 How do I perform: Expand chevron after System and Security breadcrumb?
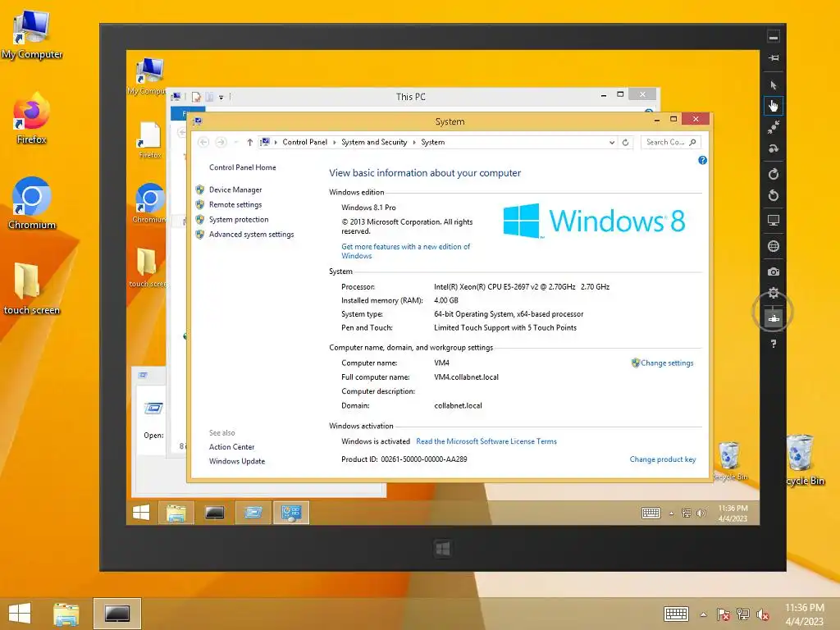coord(414,142)
